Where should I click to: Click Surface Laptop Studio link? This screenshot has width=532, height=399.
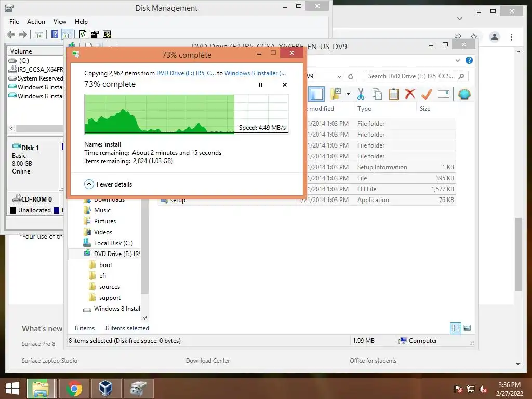pyautogui.click(x=49, y=361)
